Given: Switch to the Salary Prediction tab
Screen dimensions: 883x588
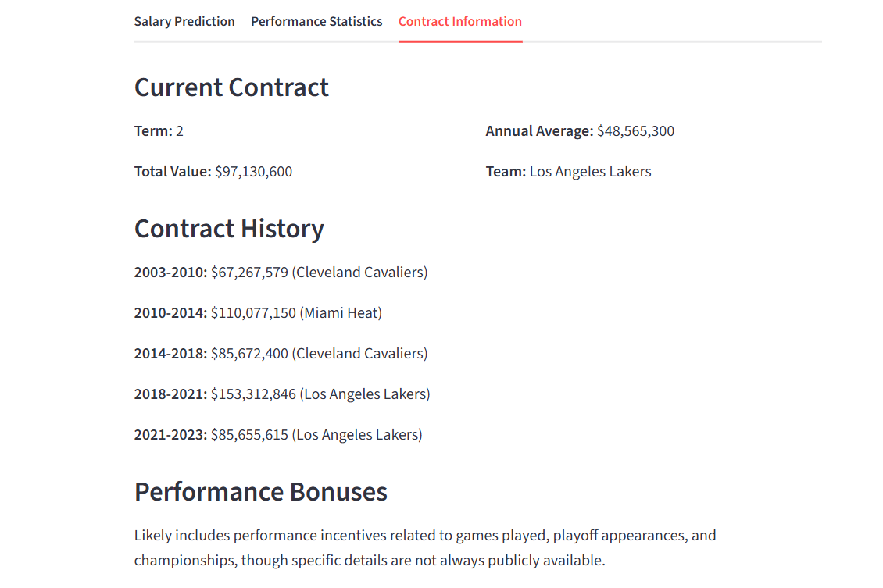Looking at the screenshot, I should point(184,22).
